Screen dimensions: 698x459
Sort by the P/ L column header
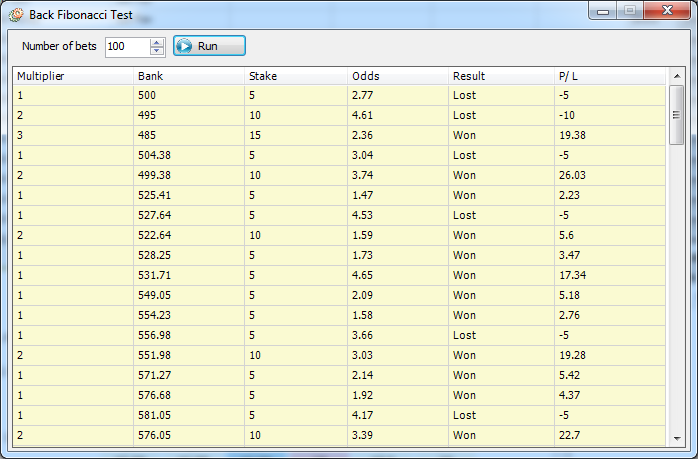(x=610, y=76)
